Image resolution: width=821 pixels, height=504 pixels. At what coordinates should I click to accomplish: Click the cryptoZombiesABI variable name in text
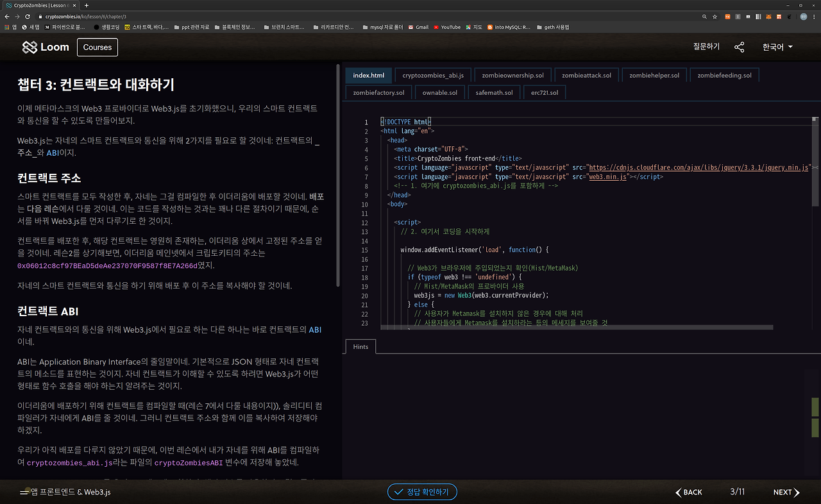point(188,463)
